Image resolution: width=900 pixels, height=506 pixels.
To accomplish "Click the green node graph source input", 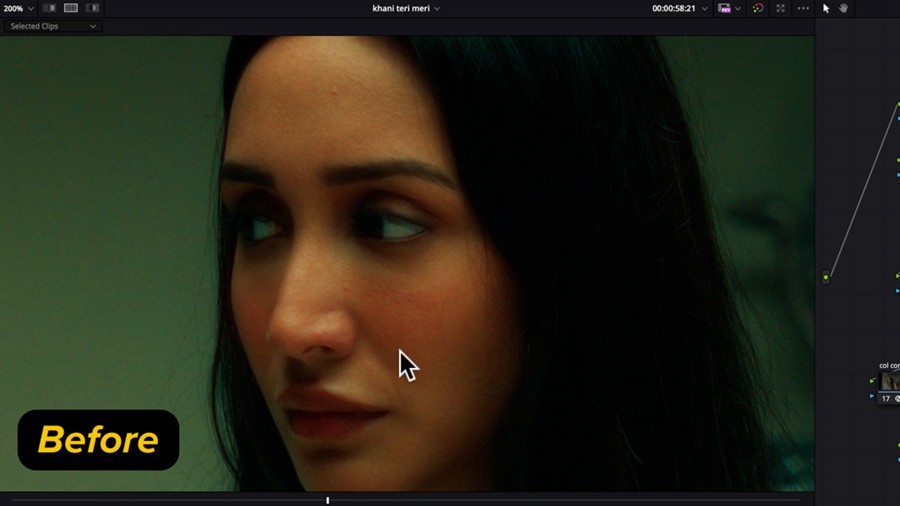I will [825, 277].
